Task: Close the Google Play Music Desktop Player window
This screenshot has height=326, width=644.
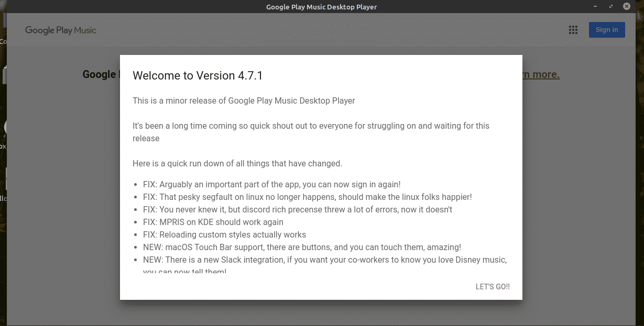Action: [x=626, y=7]
